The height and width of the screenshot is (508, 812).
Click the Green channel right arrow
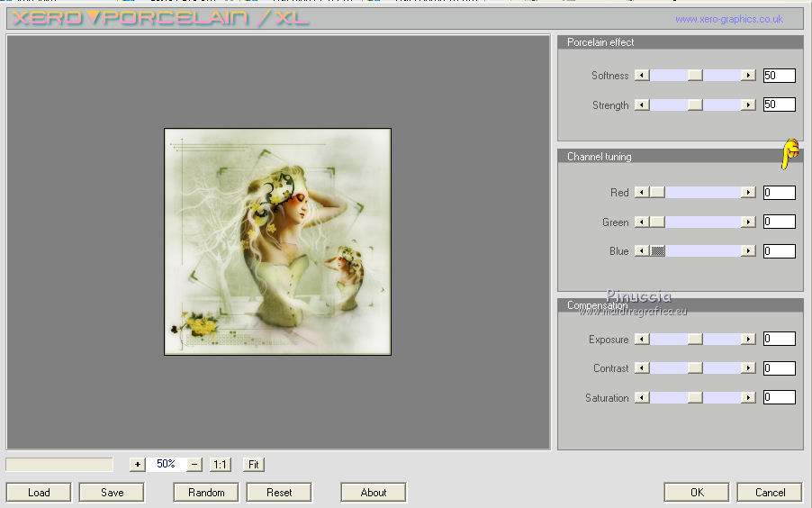click(x=748, y=222)
